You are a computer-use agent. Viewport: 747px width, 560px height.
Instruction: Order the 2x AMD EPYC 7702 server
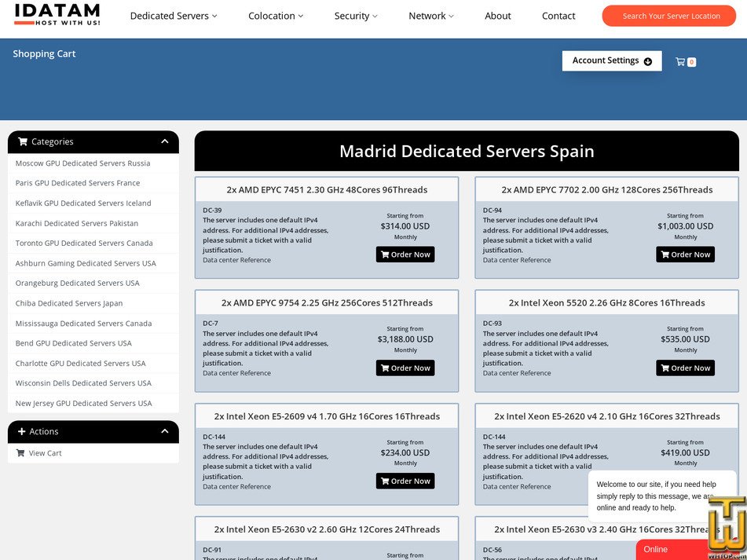pos(685,254)
